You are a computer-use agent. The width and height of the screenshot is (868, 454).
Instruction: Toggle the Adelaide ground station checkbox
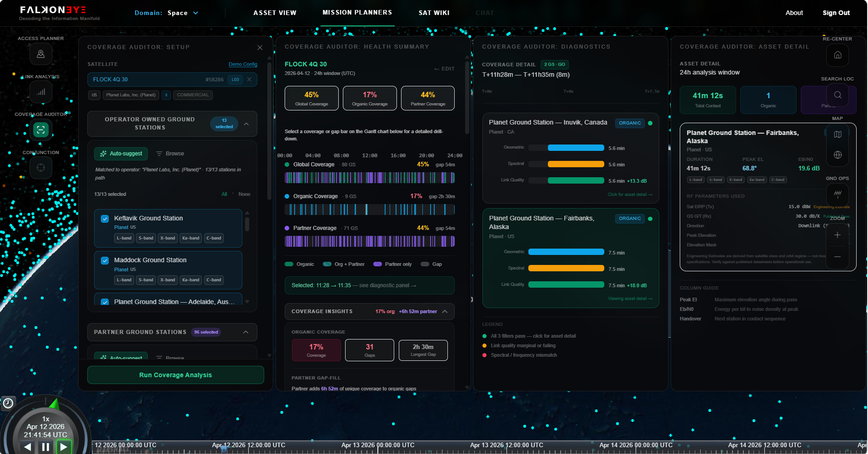point(105,302)
